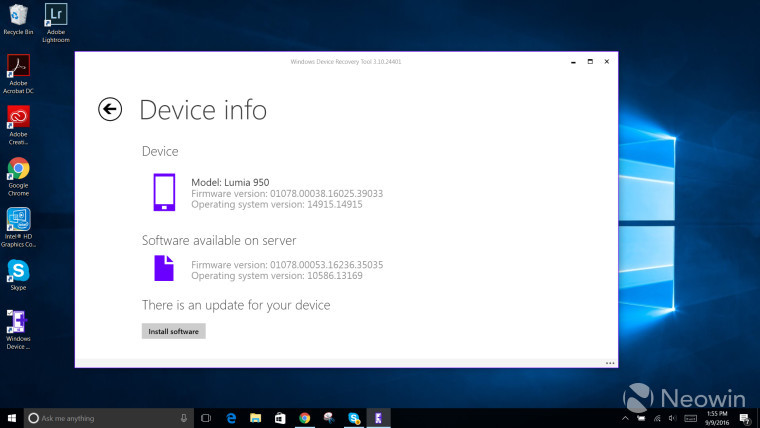The width and height of the screenshot is (760, 428).
Task: Open the Windows Start menu
Action: [x=12, y=418]
